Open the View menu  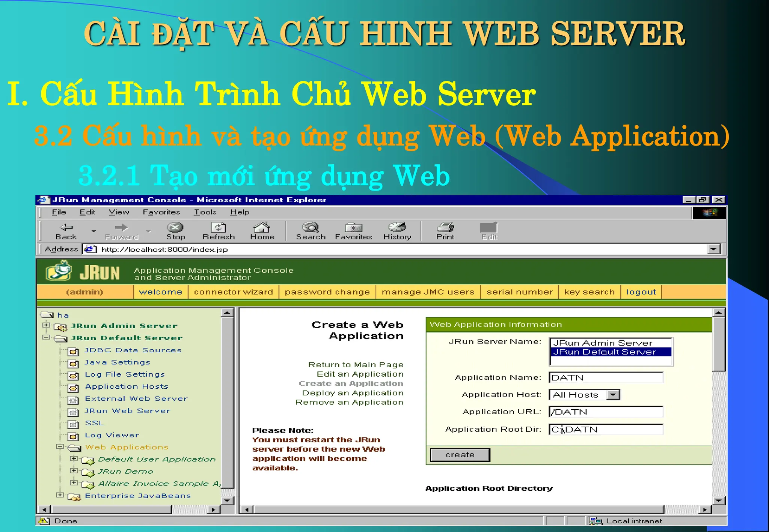[119, 212]
